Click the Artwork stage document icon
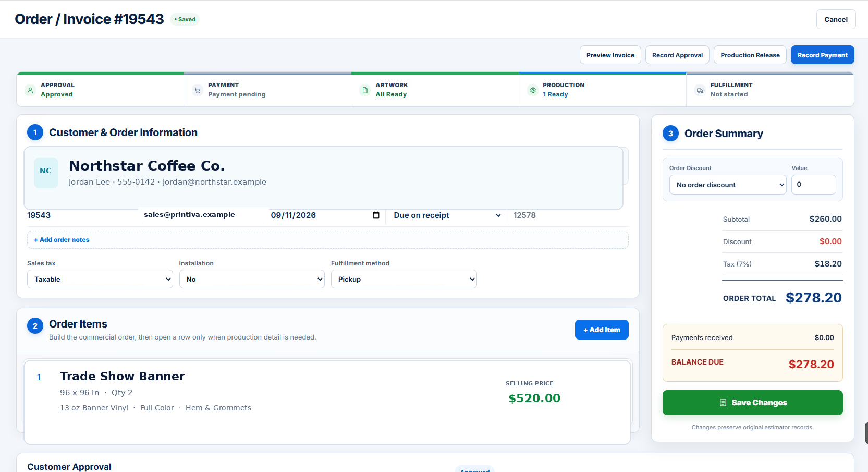The width and height of the screenshot is (868, 472). tap(365, 90)
